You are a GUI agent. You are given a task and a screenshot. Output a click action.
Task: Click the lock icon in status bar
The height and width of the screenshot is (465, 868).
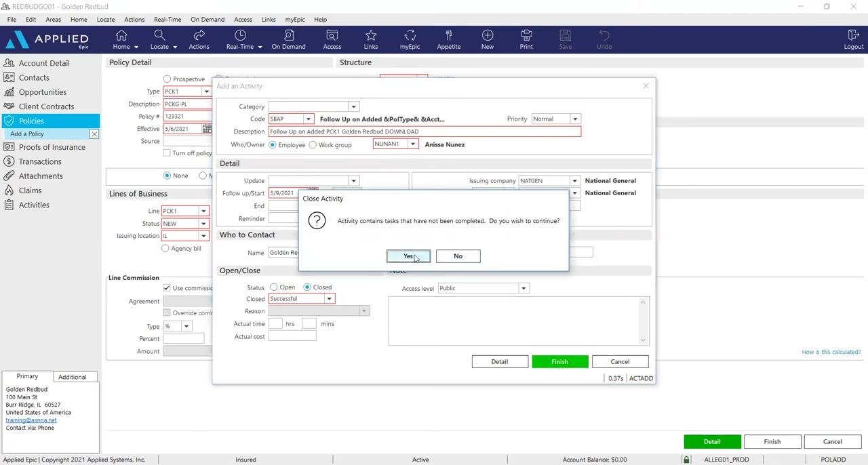pyautogui.click(x=686, y=460)
